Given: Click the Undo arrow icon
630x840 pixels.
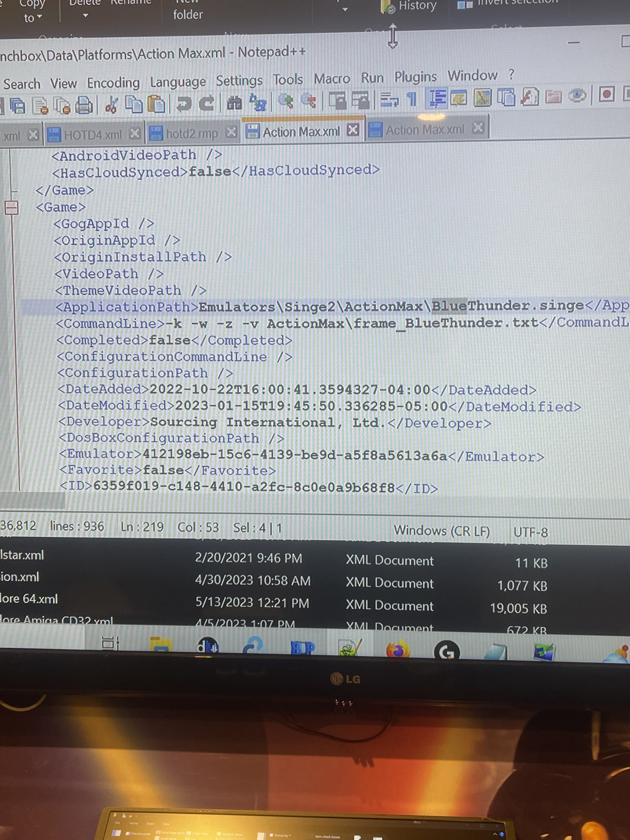Looking at the screenshot, I should point(184,104).
